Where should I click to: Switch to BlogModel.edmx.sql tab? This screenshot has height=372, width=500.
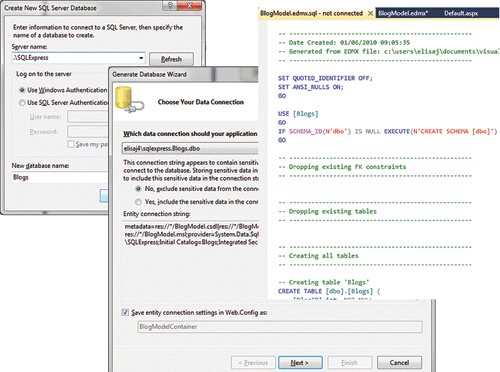pos(311,13)
